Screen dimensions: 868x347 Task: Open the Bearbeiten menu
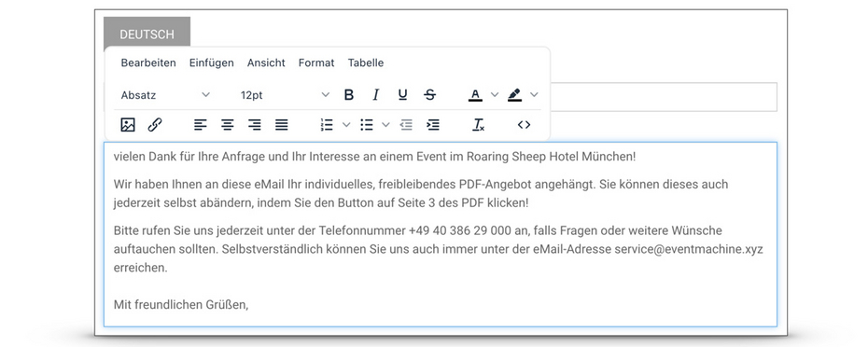148,62
